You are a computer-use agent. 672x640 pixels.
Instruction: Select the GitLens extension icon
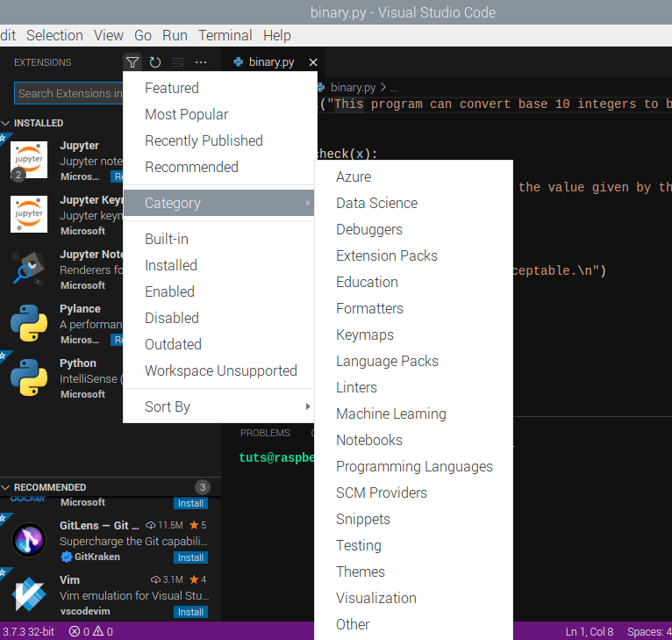29,540
